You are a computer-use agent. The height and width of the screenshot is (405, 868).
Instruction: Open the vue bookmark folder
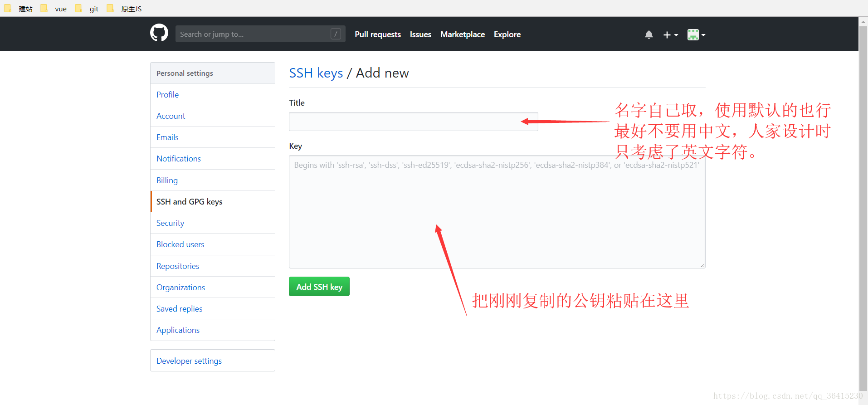click(x=54, y=9)
